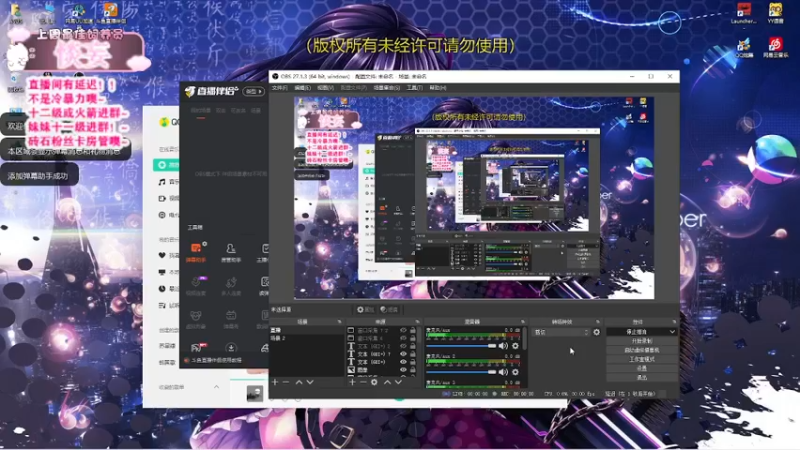Viewport: 800px width, 450px height.
Task: Move source up in sources toolbar
Action: click(387, 382)
